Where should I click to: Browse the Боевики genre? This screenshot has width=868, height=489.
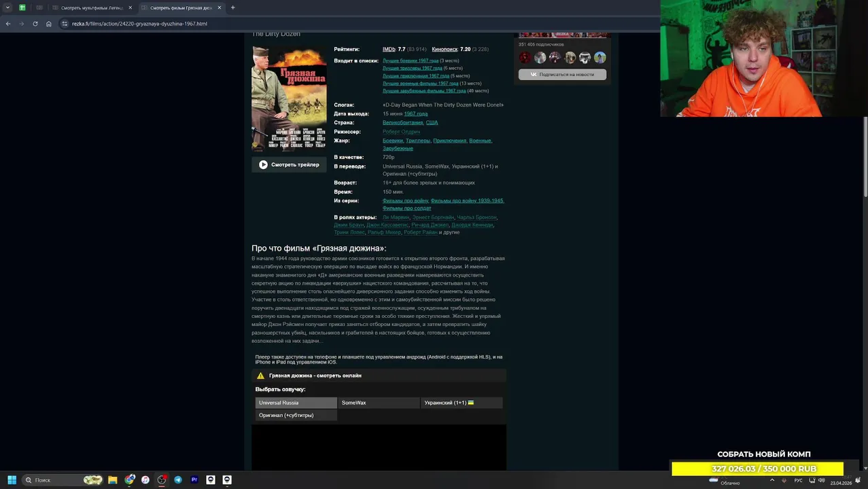pos(392,141)
